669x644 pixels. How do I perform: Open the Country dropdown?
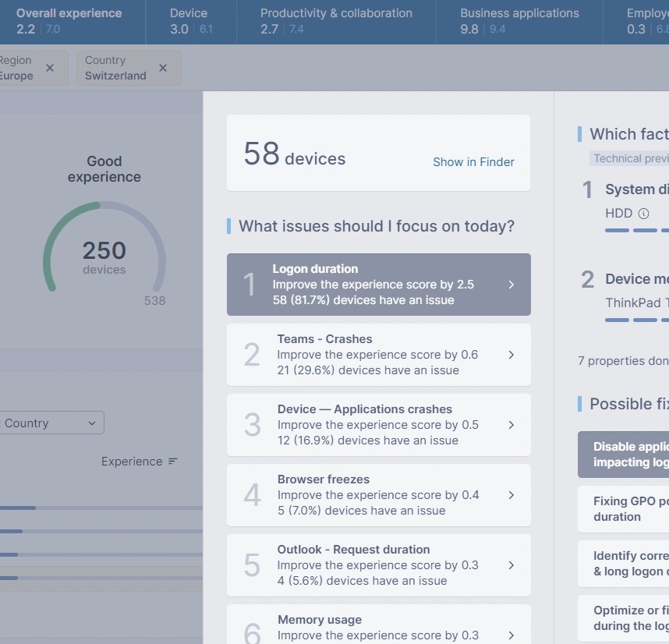pyautogui.click(x=51, y=423)
